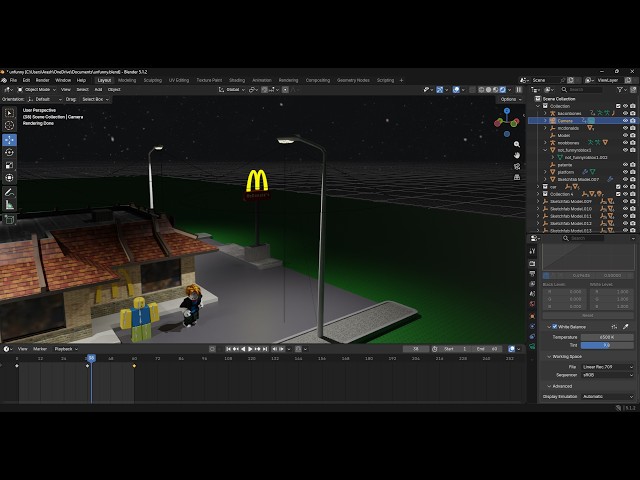
Task: Open the Render menu
Action: click(x=42, y=80)
